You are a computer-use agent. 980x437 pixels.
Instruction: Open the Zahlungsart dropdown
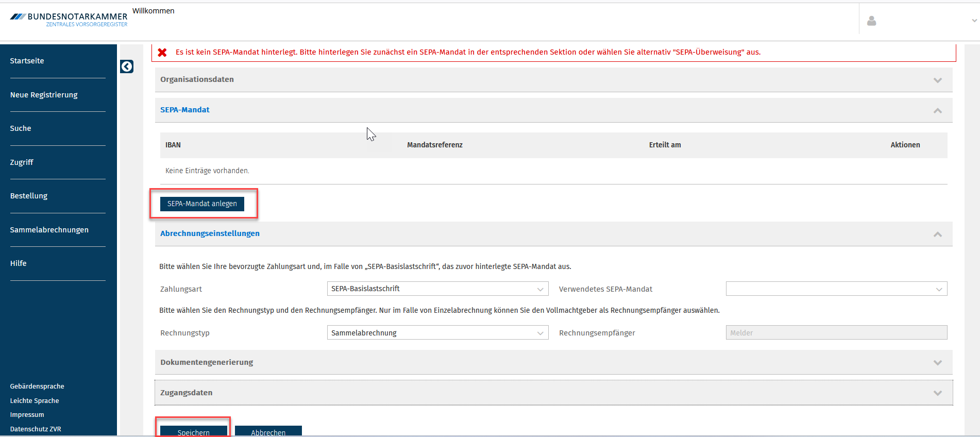[437, 289]
